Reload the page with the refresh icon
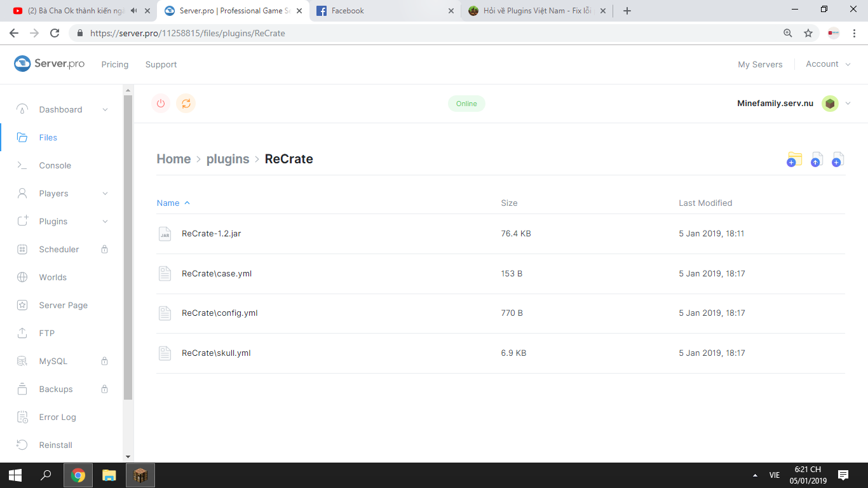This screenshot has height=488, width=868. (x=55, y=33)
